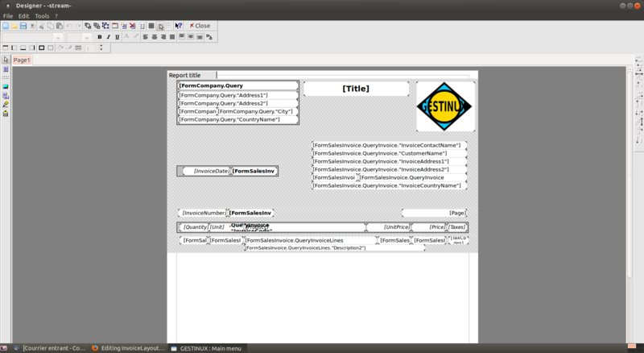Toggle the right frame line icon

click(32, 48)
